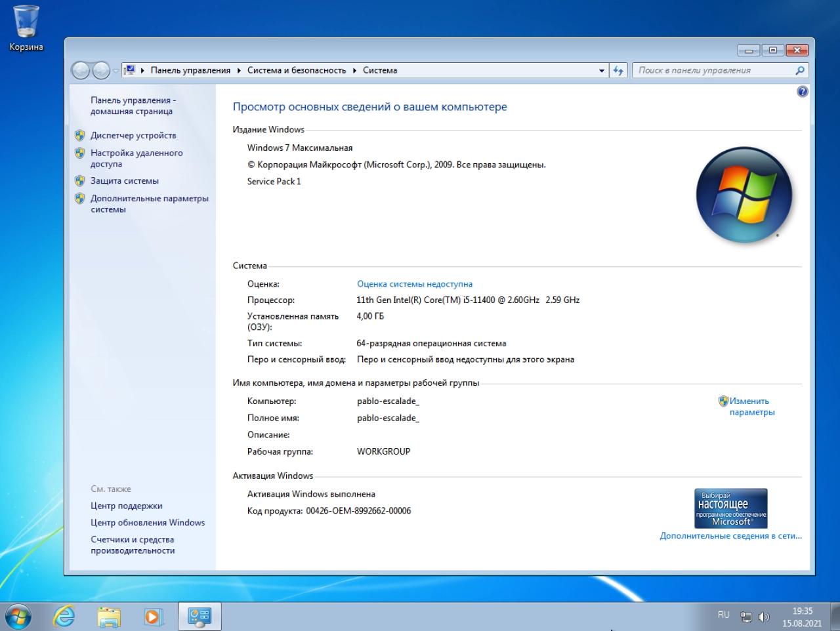Click shield icon beside 'Защита системы'
Image resolution: width=840 pixels, height=631 pixels.
click(x=80, y=180)
